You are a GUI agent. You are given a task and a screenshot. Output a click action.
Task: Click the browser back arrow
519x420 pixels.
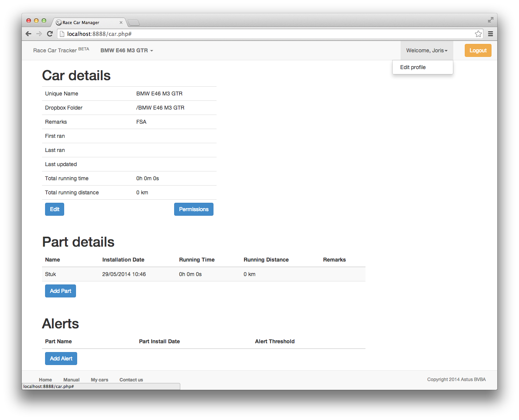pos(28,34)
